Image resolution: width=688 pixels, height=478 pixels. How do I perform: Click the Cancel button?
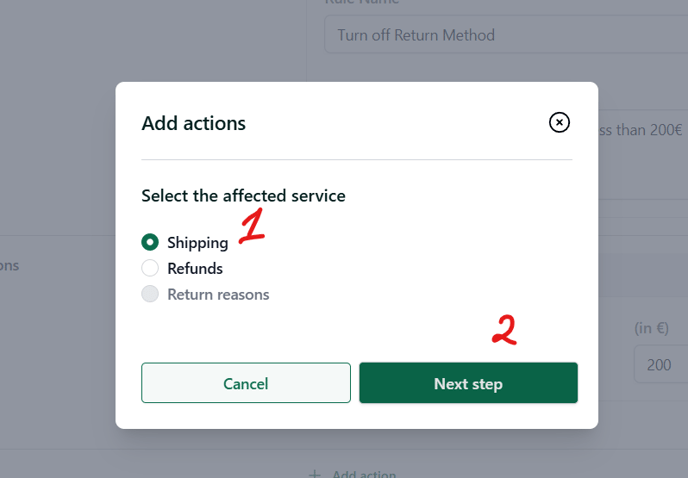(246, 383)
